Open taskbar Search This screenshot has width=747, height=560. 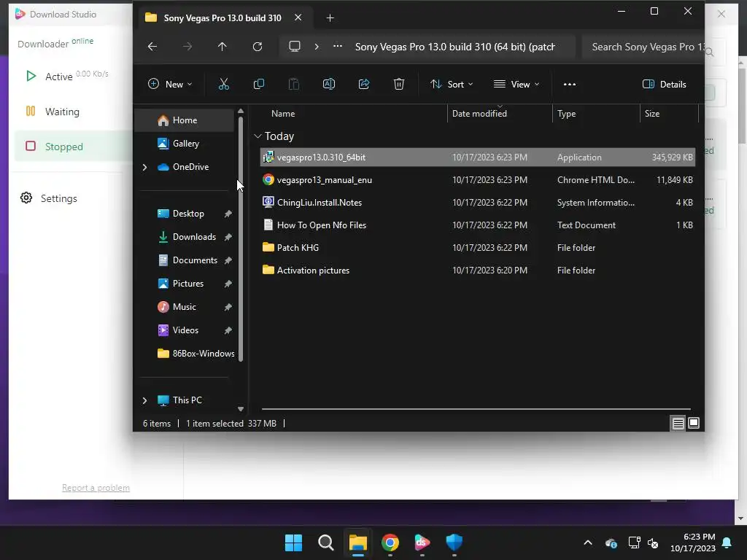(x=326, y=542)
